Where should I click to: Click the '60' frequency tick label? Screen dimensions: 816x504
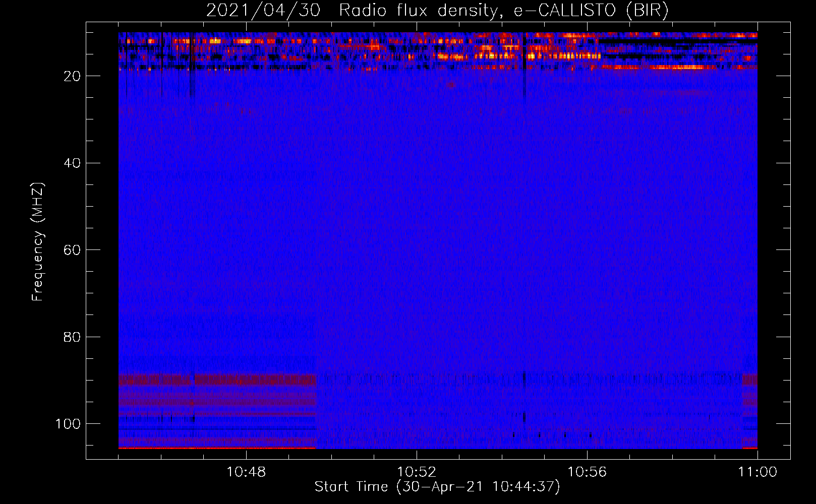pyautogui.click(x=72, y=250)
